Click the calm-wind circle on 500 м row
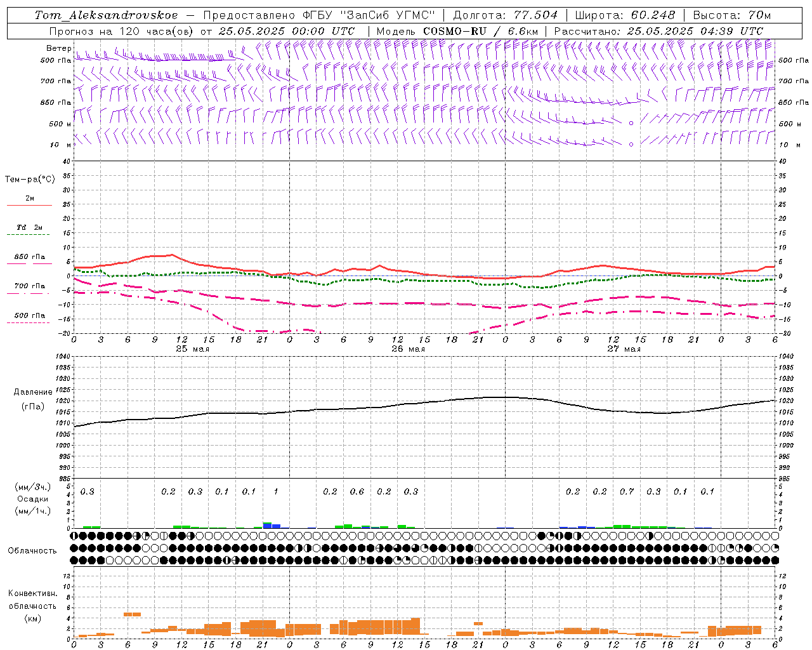Image resolution: width=812 pixels, height=650 pixels. click(631, 123)
